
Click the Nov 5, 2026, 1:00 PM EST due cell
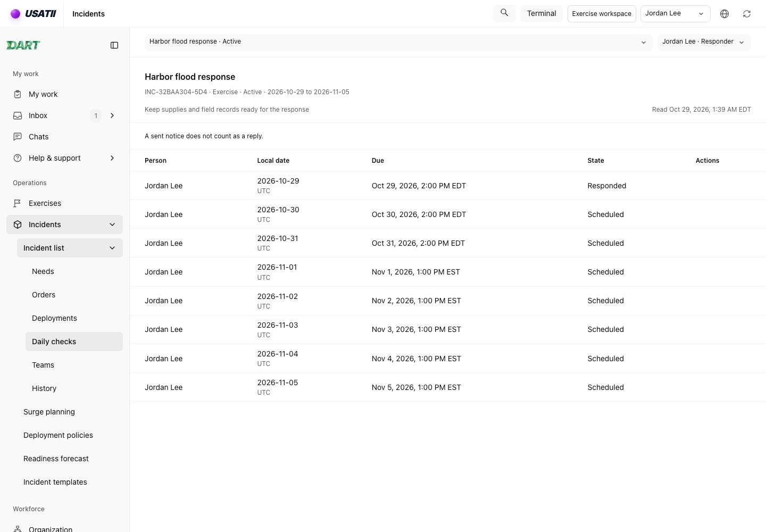[x=417, y=387]
